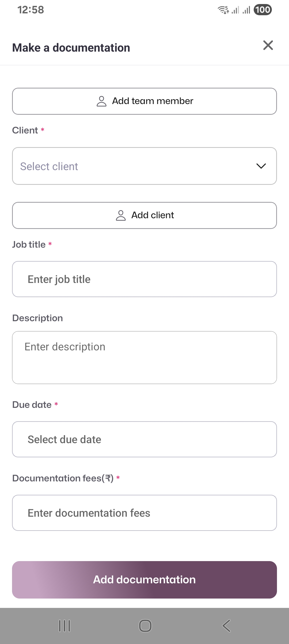Tap the battery indicator in status bar

point(263,10)
